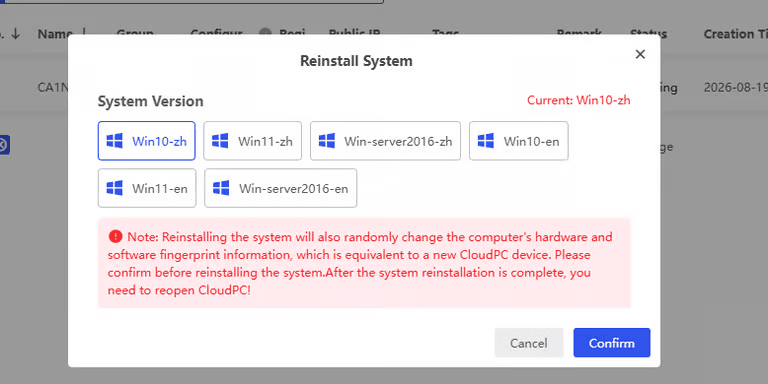Click the 'Current: Win10-zh' label
This screenshot has height=384, width=768.
[578, 100]
